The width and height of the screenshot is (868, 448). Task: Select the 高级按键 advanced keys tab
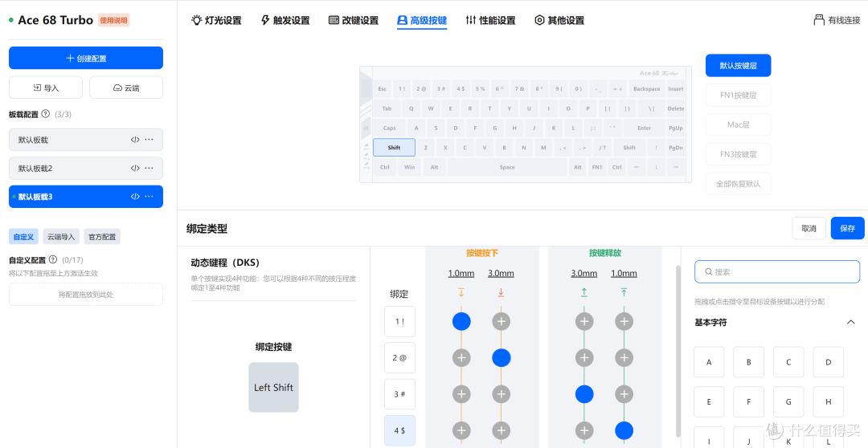pyautogui.click(x=422, y=20)
